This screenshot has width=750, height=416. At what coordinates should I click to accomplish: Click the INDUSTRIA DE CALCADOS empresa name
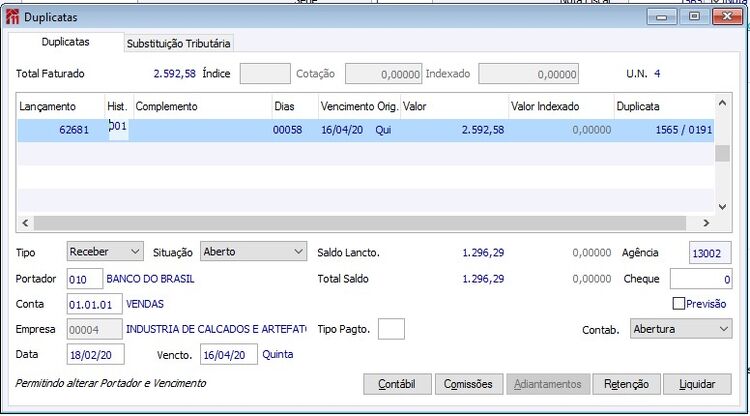point(216,329)
